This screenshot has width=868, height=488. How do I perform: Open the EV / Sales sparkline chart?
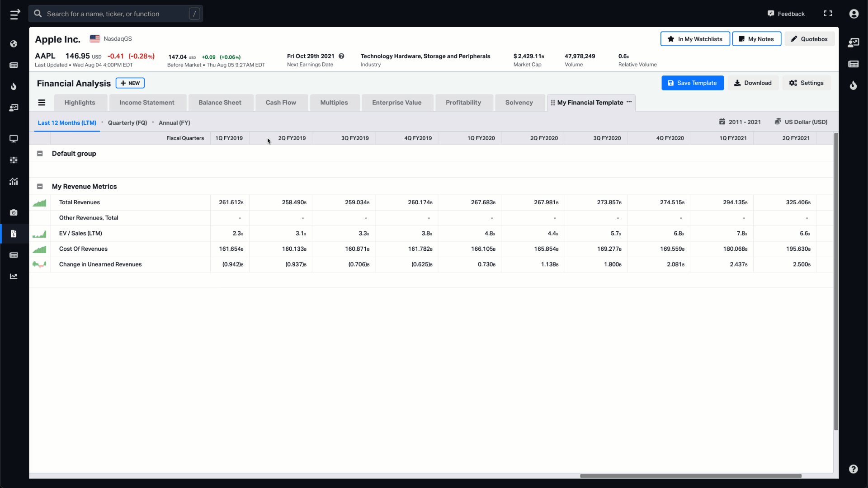click(x=39, y=234)
